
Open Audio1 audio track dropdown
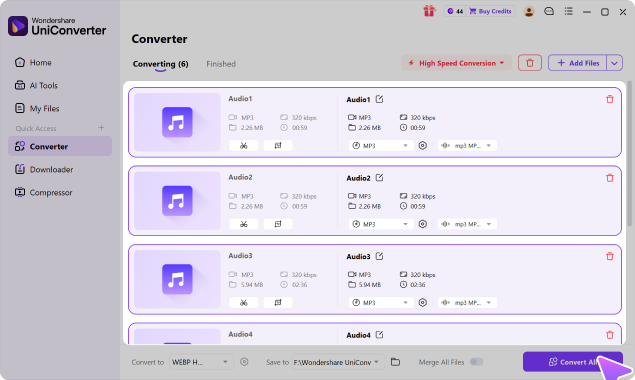coord(467,145)
